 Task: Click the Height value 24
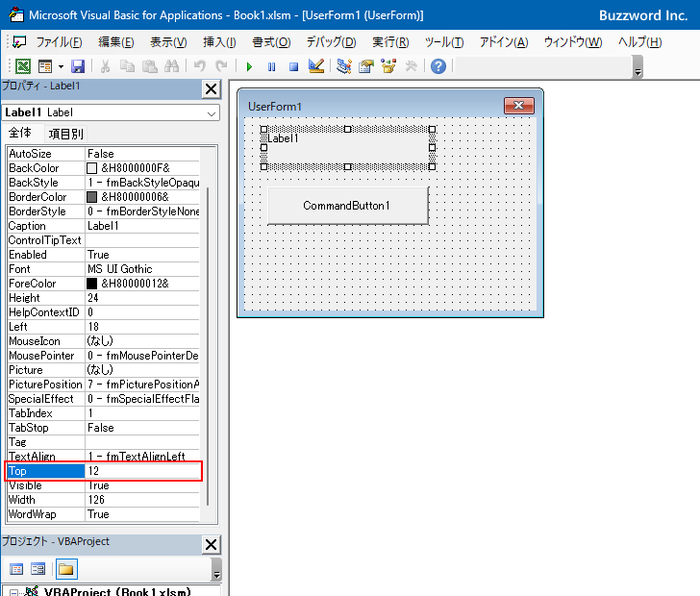142,298
